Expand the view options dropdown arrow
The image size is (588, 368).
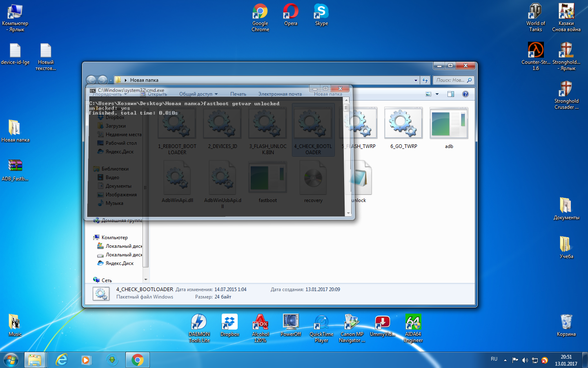(x=437, y=94)
